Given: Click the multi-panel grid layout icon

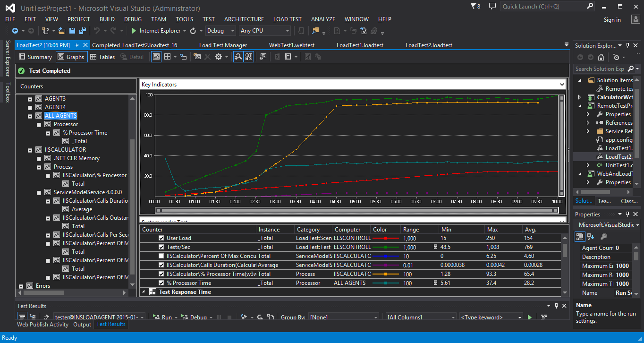Looking at the screenshot, I should (x=167, y=57).
